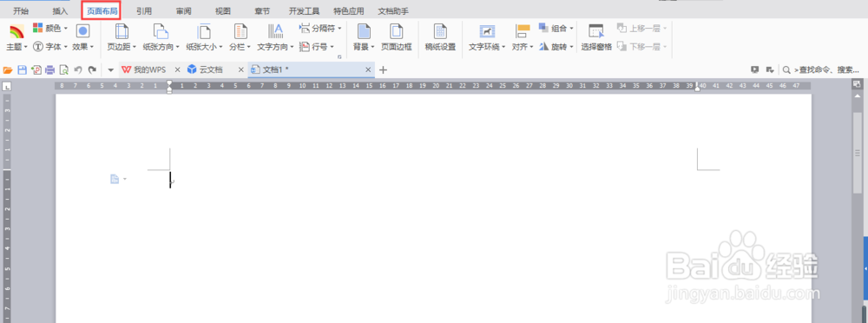Open the 主题 themes gallery

pos(16,37)
